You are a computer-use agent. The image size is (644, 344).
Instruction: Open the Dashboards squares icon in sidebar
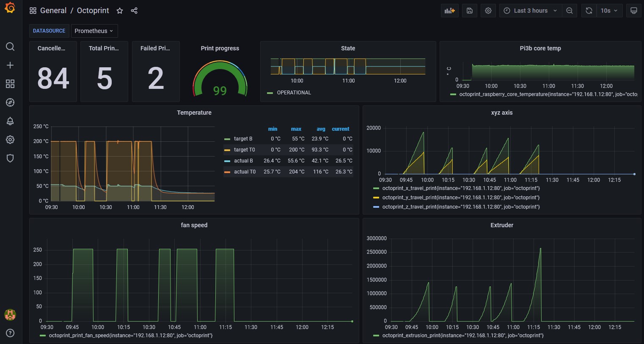[10, 84]
